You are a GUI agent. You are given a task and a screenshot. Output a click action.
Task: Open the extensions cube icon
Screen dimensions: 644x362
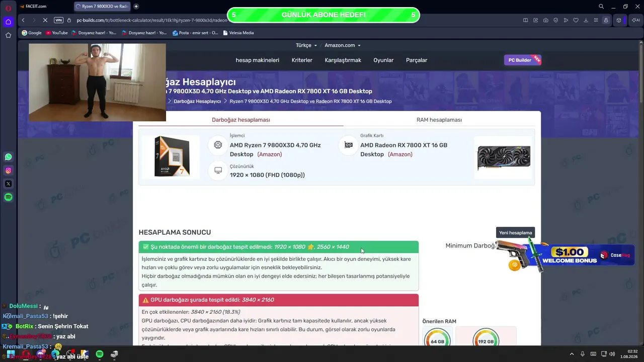point(619,20)
